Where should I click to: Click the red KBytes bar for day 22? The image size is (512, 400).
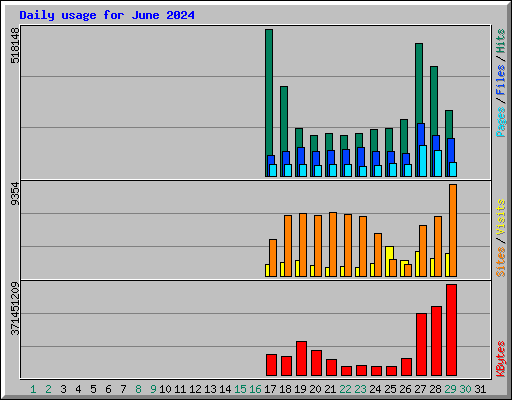tap(347, 371)
